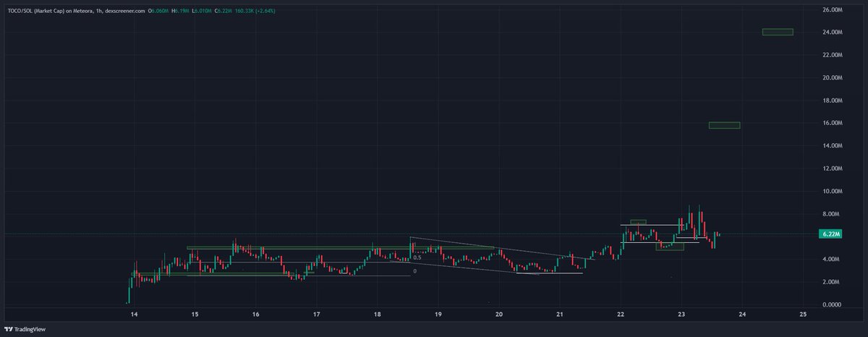Click date 21 on the time axis
868x337 pixels.
pyautogui.click(x=560, y=315)
